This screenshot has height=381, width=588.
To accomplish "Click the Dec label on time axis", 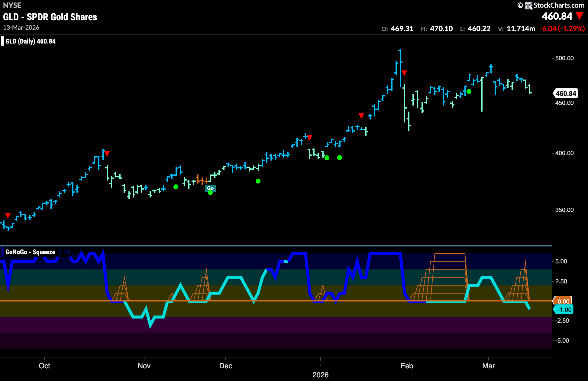I will coord(226,366).
